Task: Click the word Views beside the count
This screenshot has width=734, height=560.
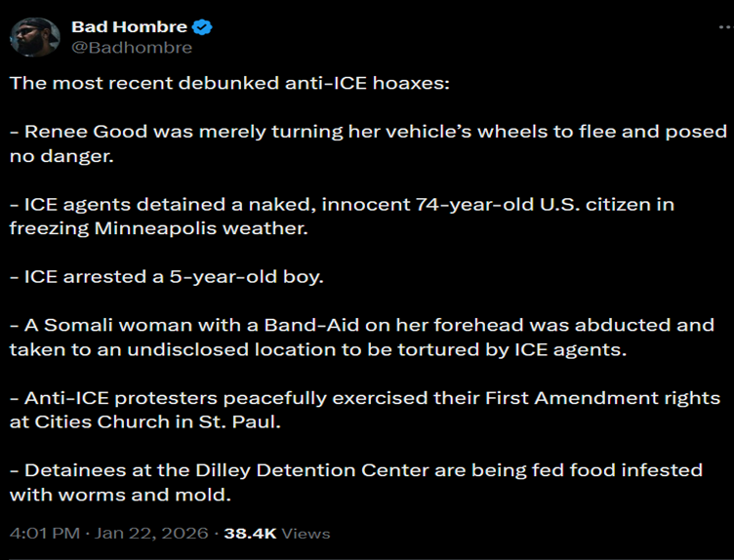Action: [x=306, y=534]
